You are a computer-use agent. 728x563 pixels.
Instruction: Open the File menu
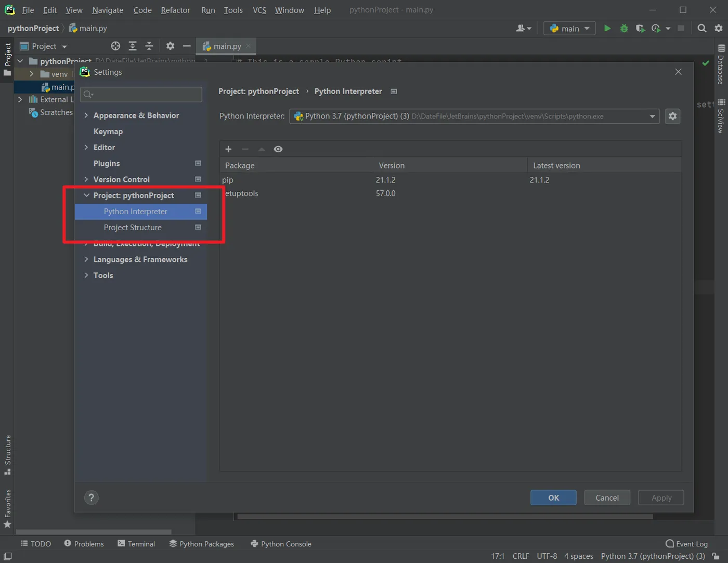(28, 10)
